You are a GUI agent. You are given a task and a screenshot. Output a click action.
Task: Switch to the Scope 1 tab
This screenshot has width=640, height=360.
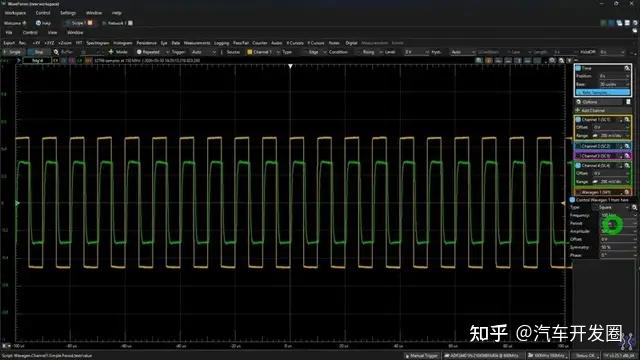[x=79, y=23]
